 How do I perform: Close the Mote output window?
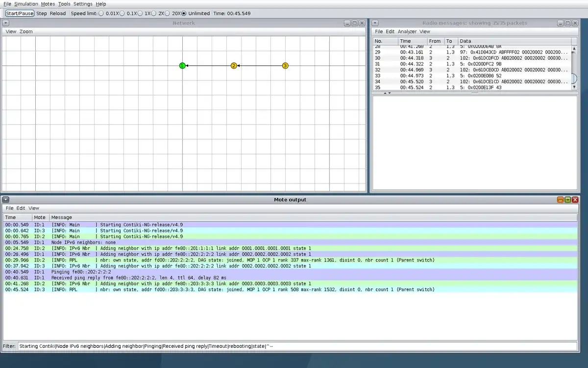pyautogui.click(x=575, y=200)
